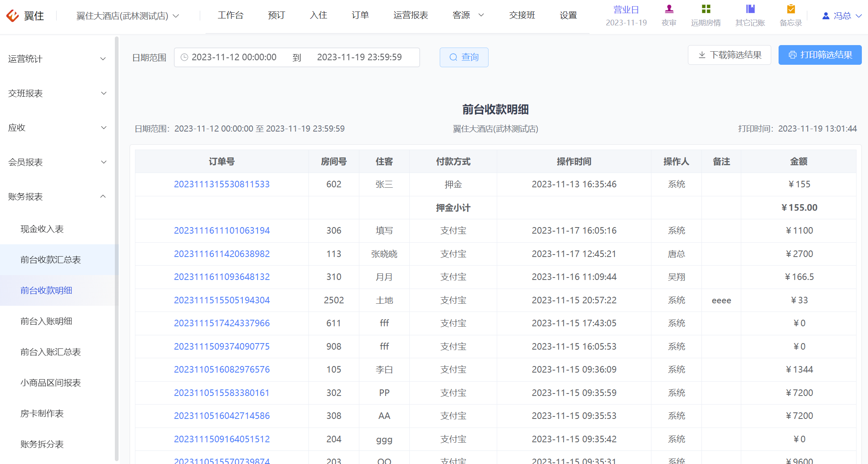
Task: Expand the 运营统计 sidebar section
Action: click(x=57, y=59)
